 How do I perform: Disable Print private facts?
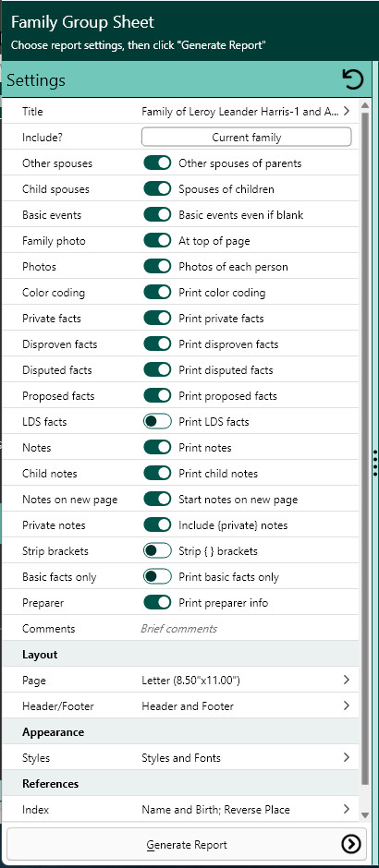tap(157, 319)
